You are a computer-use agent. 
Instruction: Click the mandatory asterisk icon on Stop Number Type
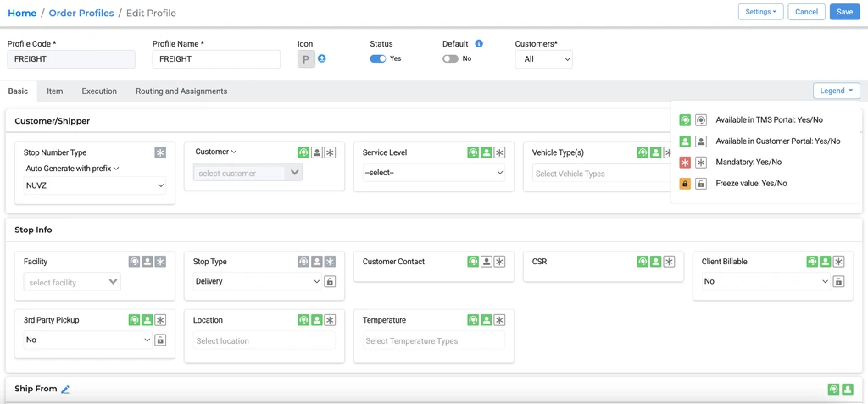[x=160, y=152]
